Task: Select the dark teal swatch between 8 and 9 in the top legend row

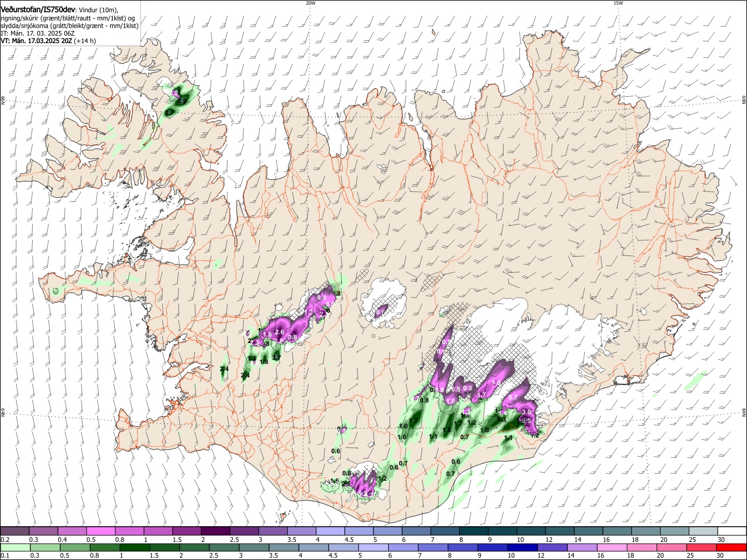Action: point(474,531)
